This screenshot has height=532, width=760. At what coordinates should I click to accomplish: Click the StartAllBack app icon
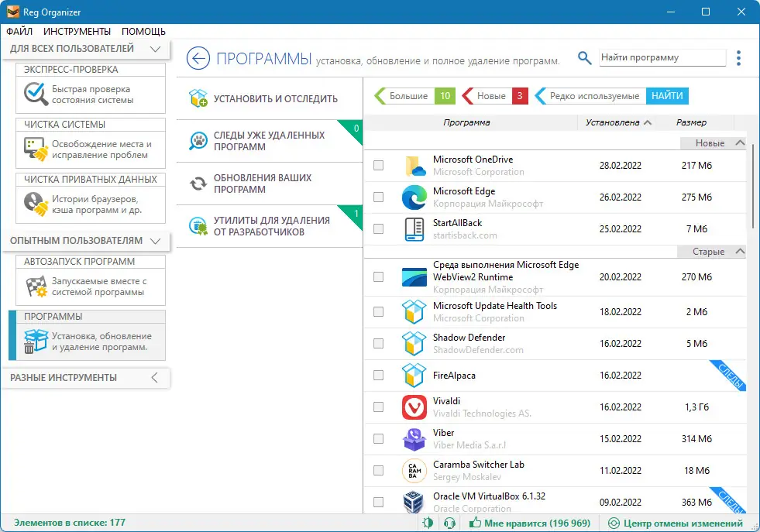pyautogui.click(x=414, y=229)
